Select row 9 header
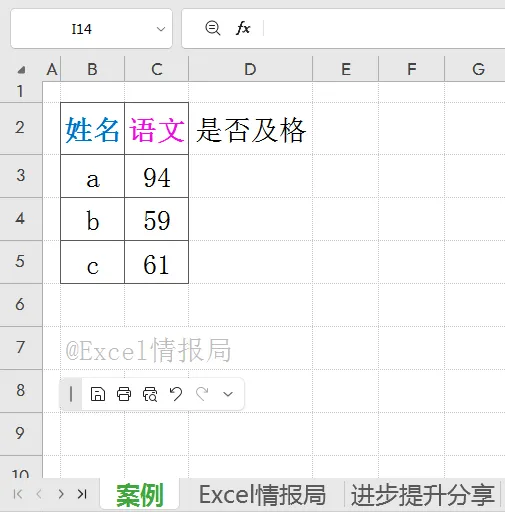The image size is (505, 512). point(21,434)
